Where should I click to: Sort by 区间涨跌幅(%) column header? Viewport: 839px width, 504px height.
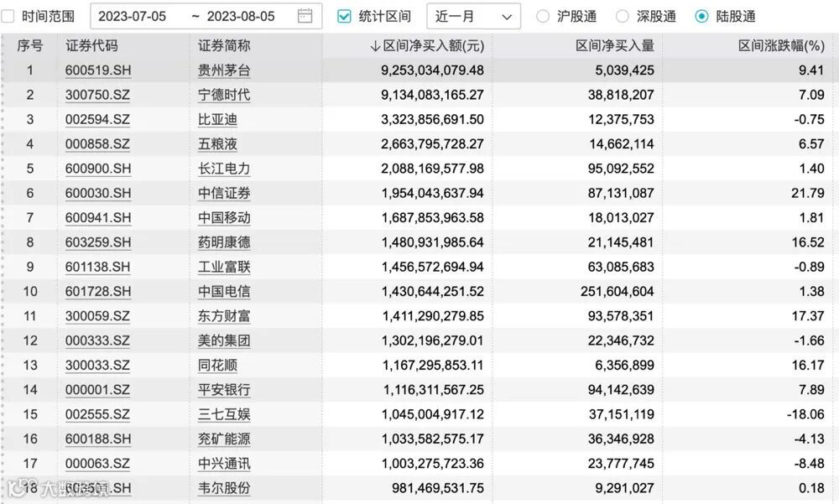pyautogui.click(x=781, y=46)
